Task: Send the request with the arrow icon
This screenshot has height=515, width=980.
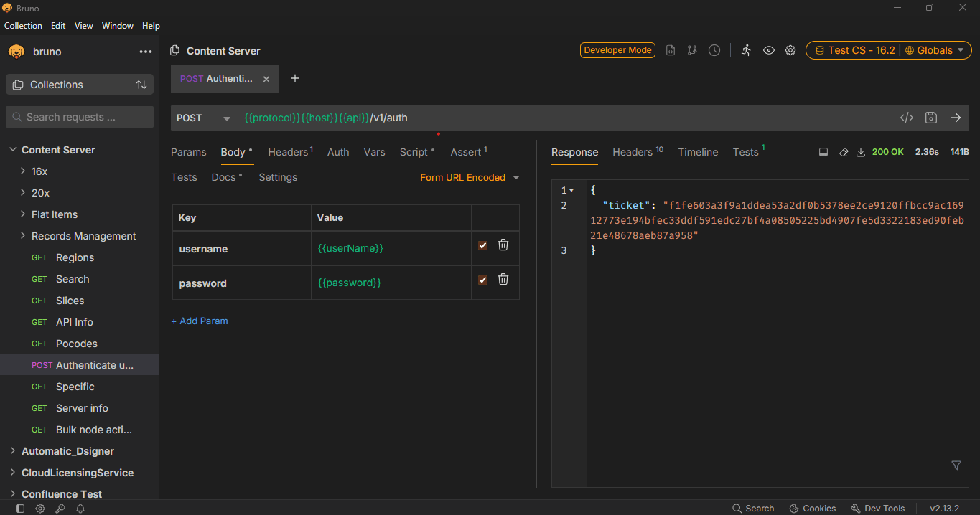Action: pyautogui.click(x=956, y=118)
